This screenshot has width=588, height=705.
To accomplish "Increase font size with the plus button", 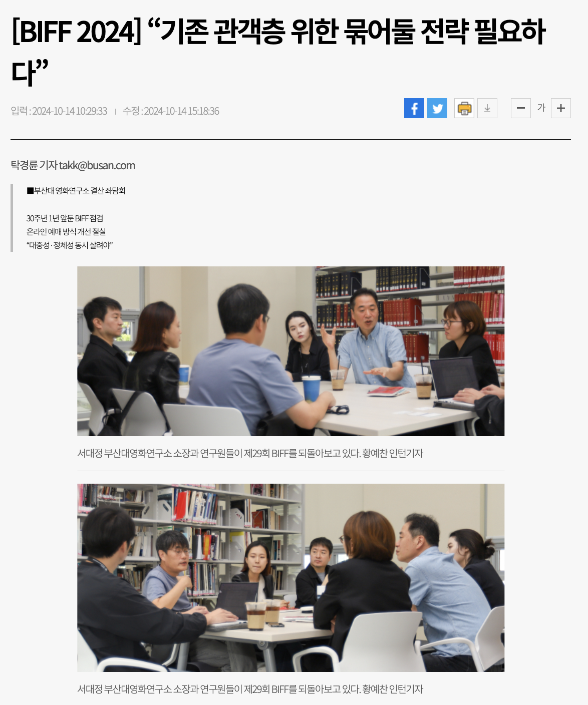I will [561, 108].
